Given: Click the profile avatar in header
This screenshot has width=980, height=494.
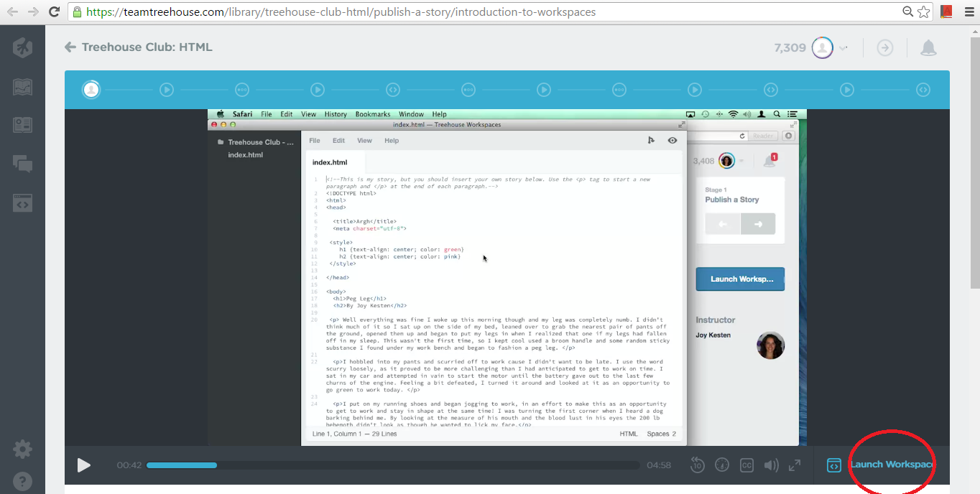Looking at the screenshot, I should pos(822,48).
